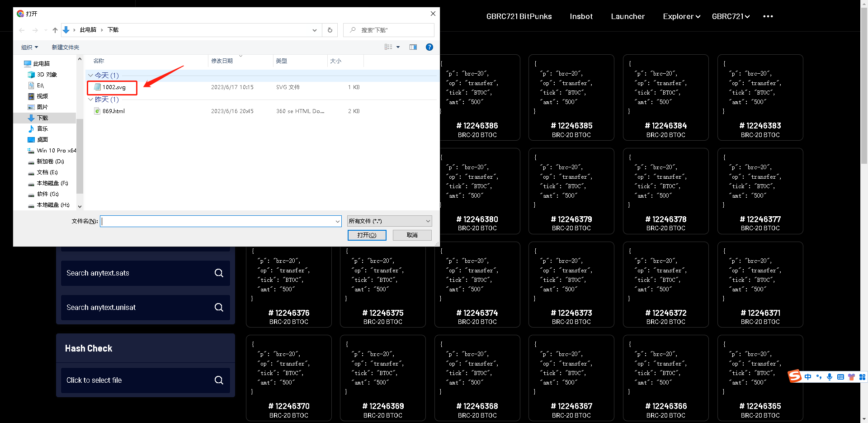Image resolution: width=868 pixels, height=423 pixels.
Task: Click the up-directory arrow icon
Action: click(x=55, y=30)
